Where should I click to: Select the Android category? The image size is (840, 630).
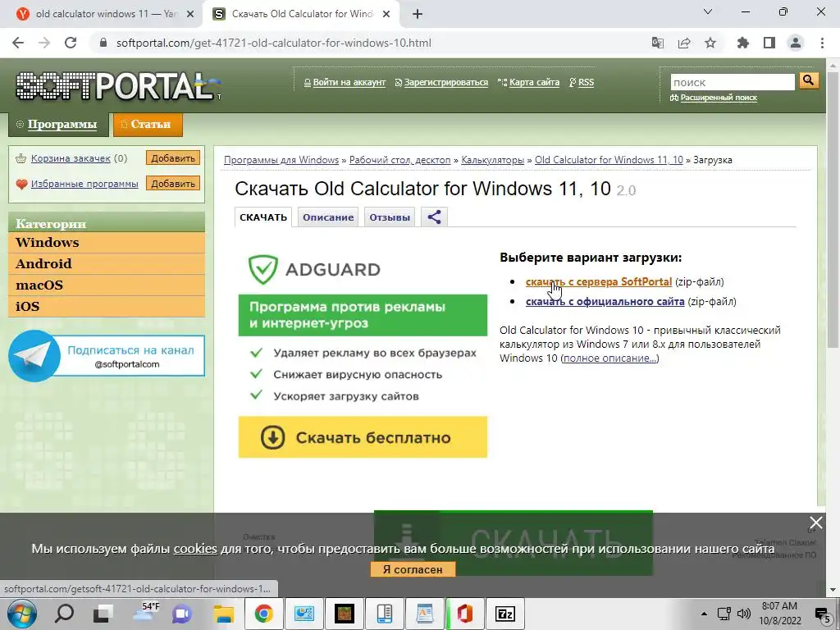pyautogui.click(x=107, y=264)
